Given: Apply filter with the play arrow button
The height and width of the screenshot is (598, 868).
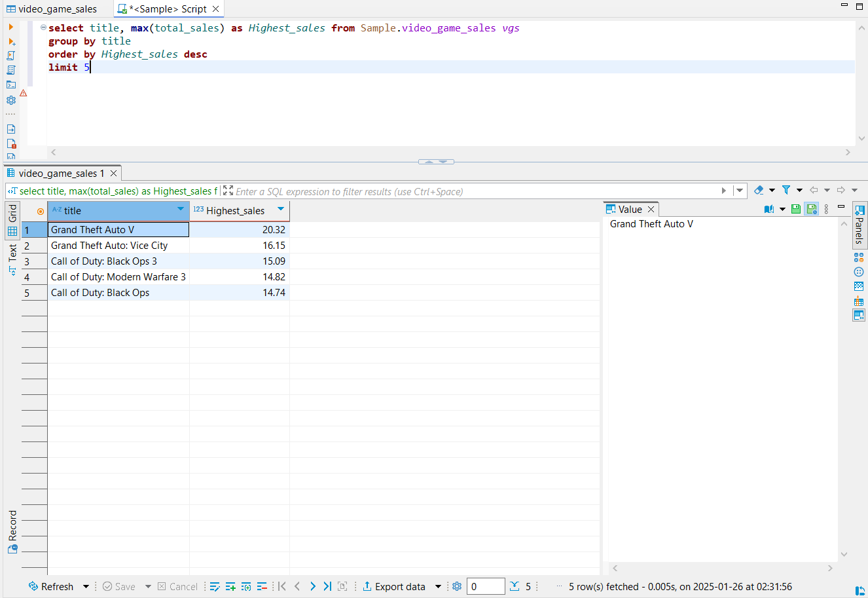Looking at the screenshot, I should tap(724, 191).
